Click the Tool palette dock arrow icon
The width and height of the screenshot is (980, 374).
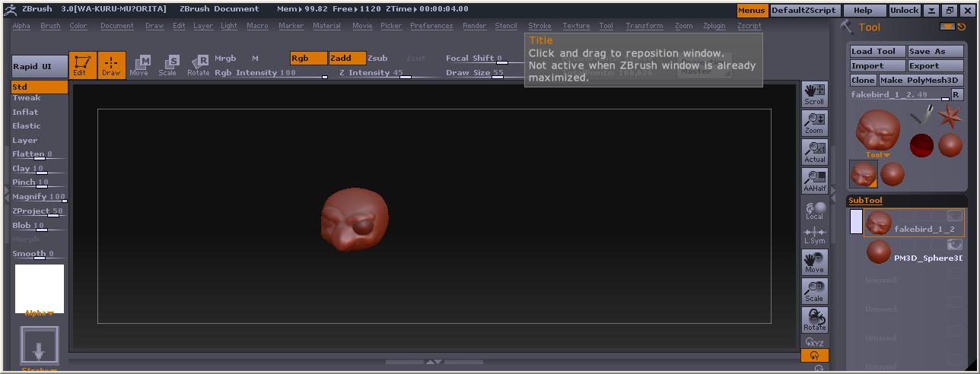(947, 27)
